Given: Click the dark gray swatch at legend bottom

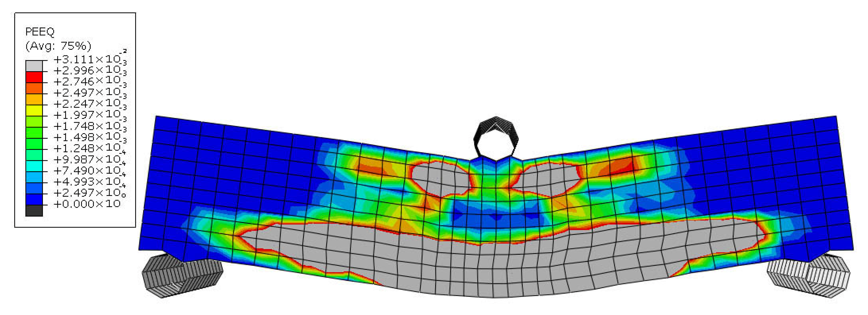Looking at the screenshot, I should (x=34, y=210).
